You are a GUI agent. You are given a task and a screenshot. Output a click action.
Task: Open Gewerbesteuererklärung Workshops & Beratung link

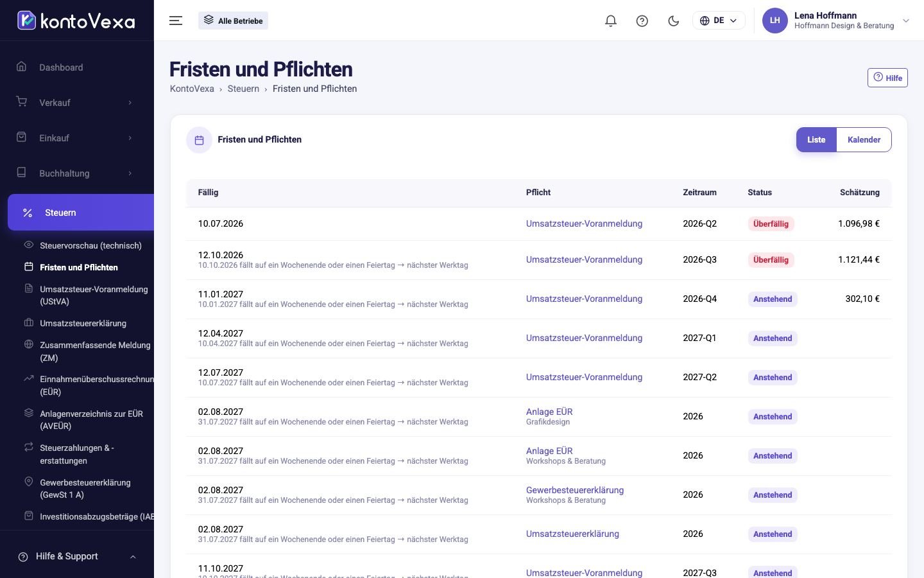pyautogui.click(x=575, y=490)
